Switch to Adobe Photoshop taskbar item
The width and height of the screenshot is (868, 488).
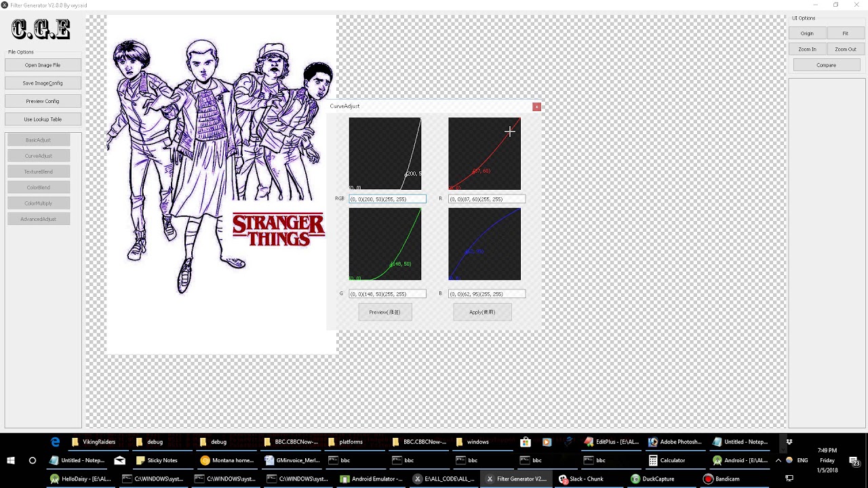(675, 442)
